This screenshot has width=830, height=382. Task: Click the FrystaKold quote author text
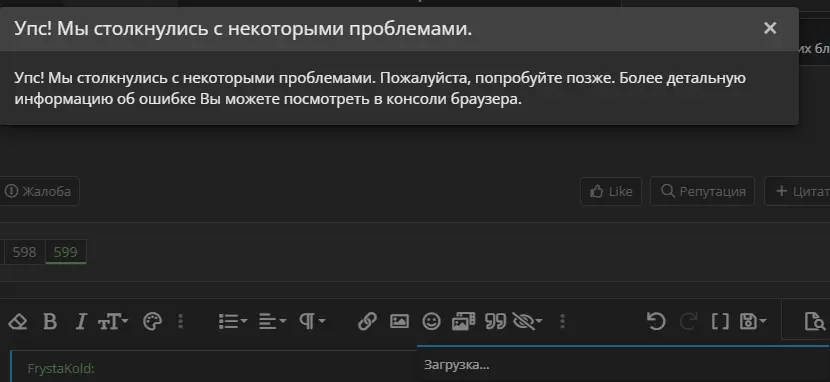click(x=61, y=369)
